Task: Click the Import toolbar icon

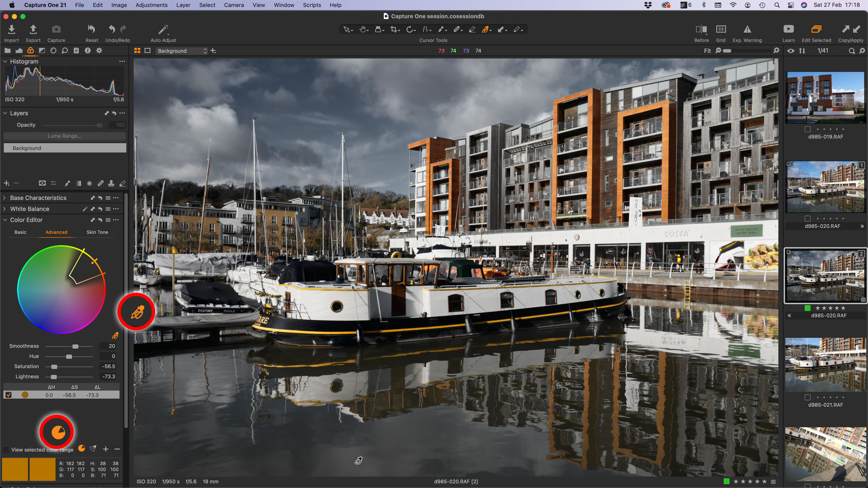Action: (x=11, y=29)
